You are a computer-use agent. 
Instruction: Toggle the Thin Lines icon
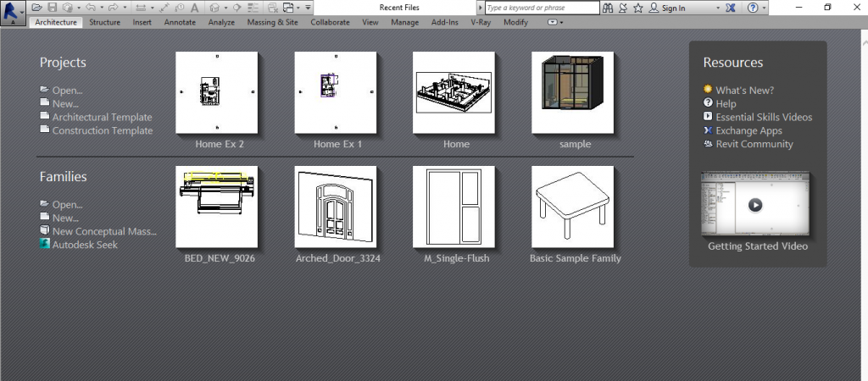point(253,8)
